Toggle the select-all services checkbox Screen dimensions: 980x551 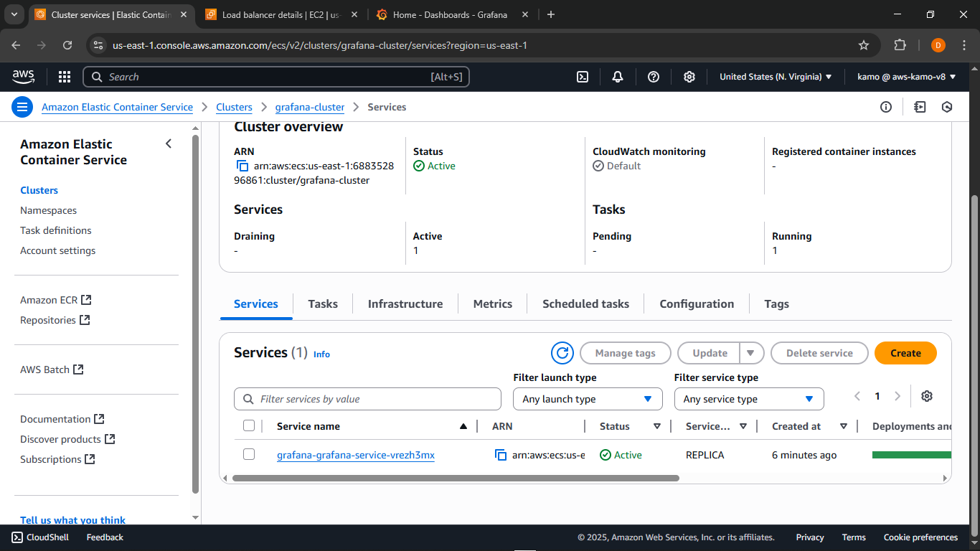pyautogui.click(x=249, y=425)
